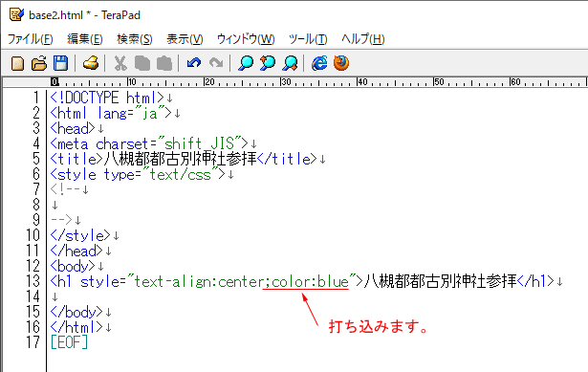Click the Cut scissors icon
The height and width of the screenshot is (372, 588).
tap(120, 63)
